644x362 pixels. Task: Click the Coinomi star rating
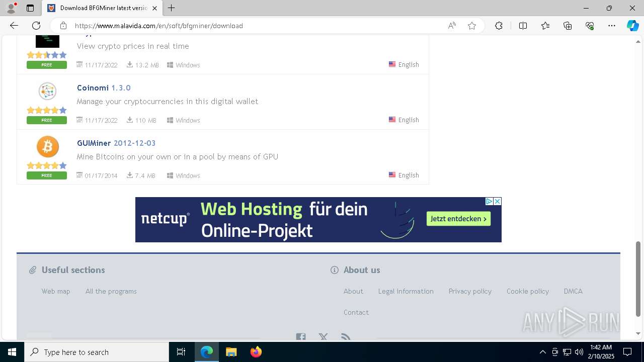tap(47, 110)
